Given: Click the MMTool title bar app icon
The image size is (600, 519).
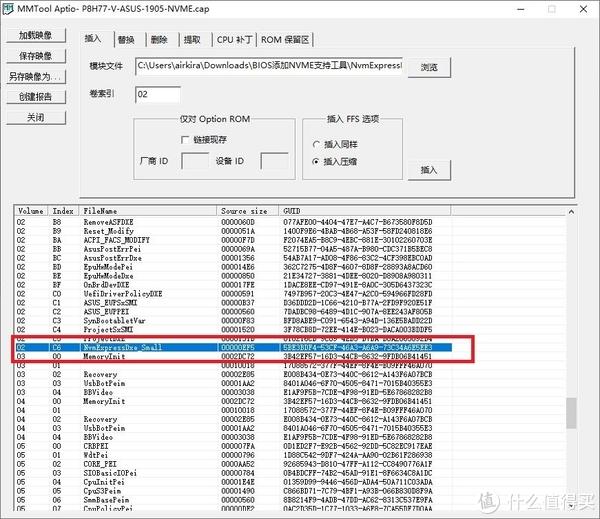Looking at the screenshot, I should (x=8, y=9).
